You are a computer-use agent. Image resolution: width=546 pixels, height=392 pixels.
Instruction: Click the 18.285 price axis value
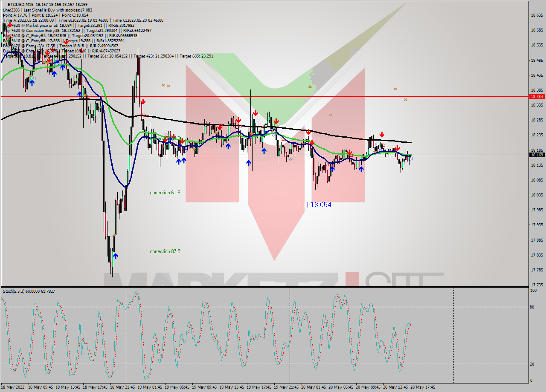[x=537, y=120]
